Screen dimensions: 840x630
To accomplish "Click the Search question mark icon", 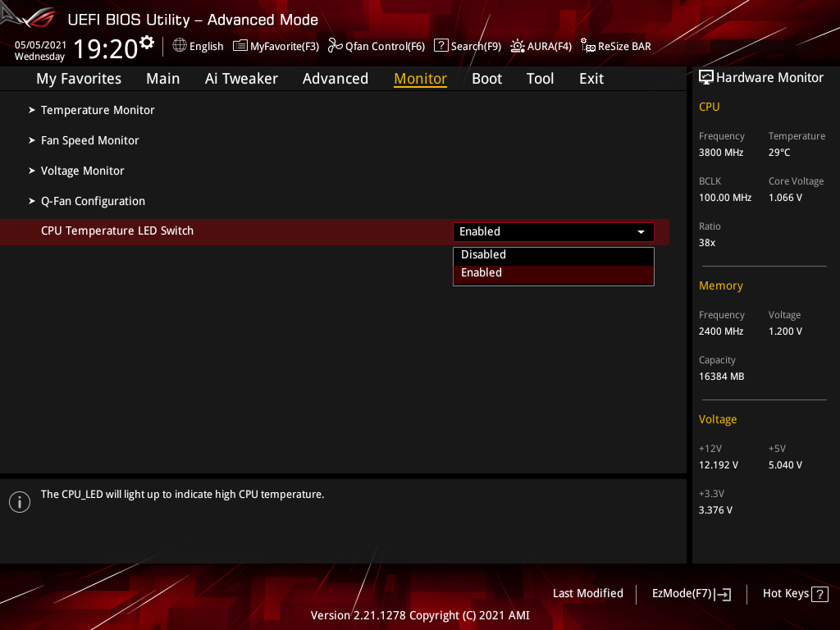I will coord(441,46).
